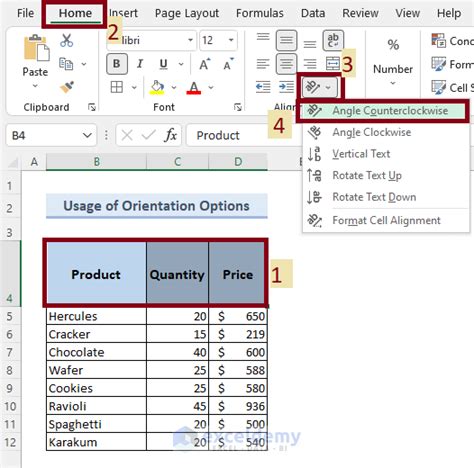Open the font name dropdown
474x468 pixels.
click(x=190, y=40)
